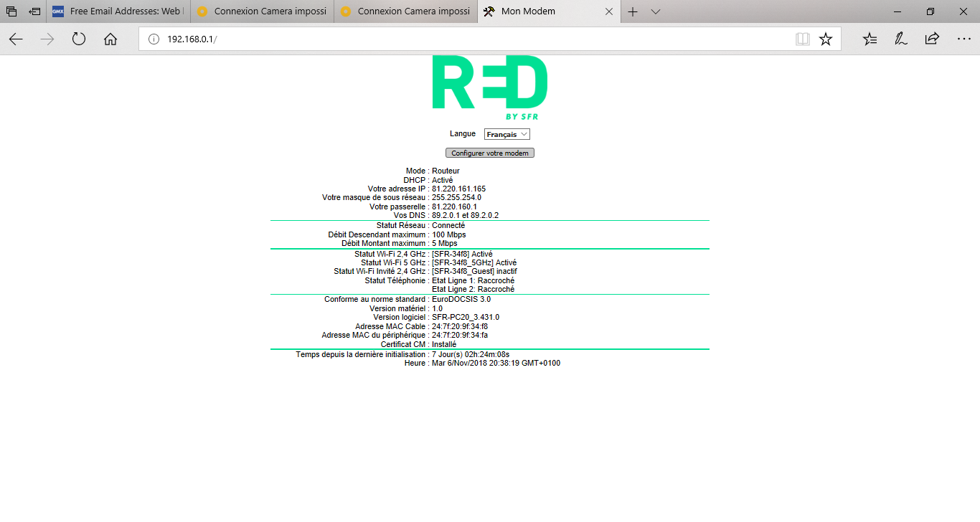Switch to first Connexion Camera impossi tab

(262, 11)
